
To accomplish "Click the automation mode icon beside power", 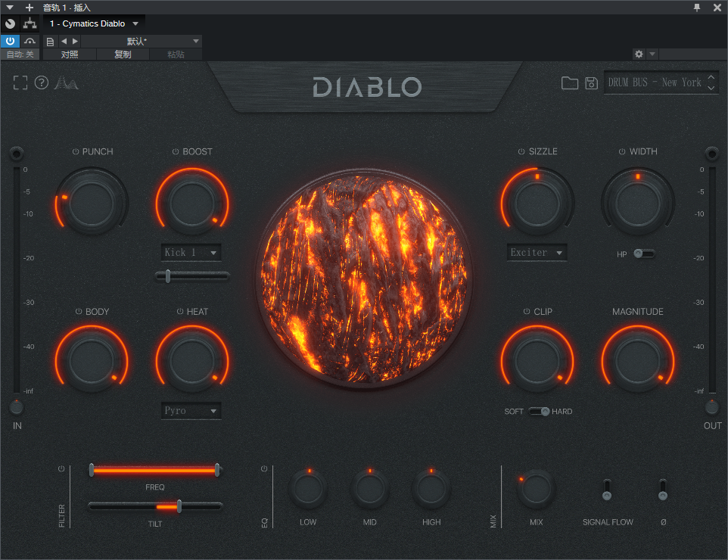I will click(30, 41).
